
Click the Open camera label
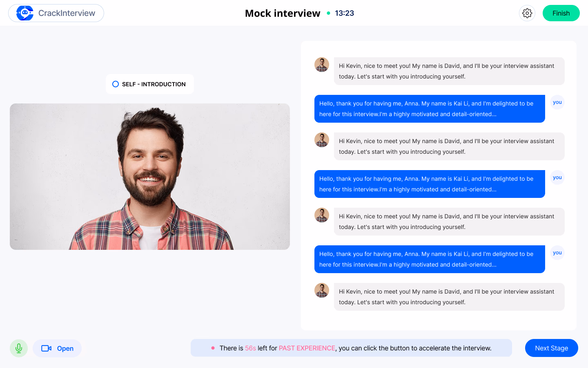[x=65, y=348]
